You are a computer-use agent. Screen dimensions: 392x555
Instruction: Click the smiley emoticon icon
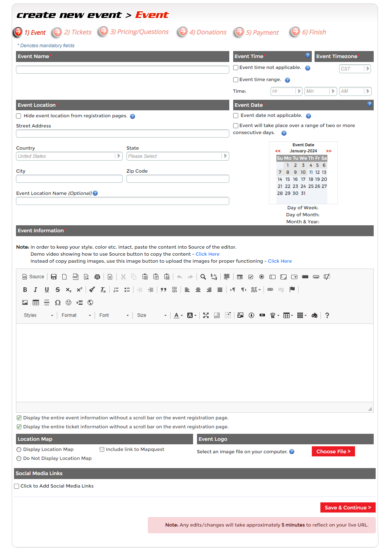click(69, 302)
